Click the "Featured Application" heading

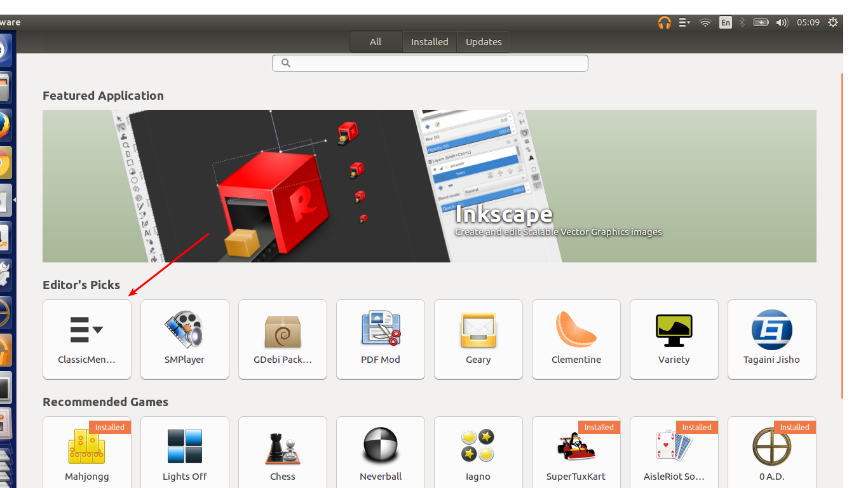103,96
